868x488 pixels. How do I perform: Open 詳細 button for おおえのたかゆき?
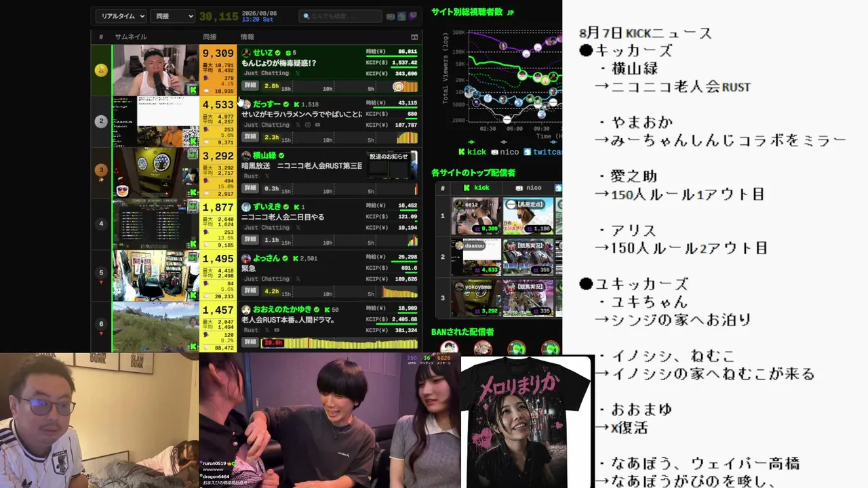(250, 342)
